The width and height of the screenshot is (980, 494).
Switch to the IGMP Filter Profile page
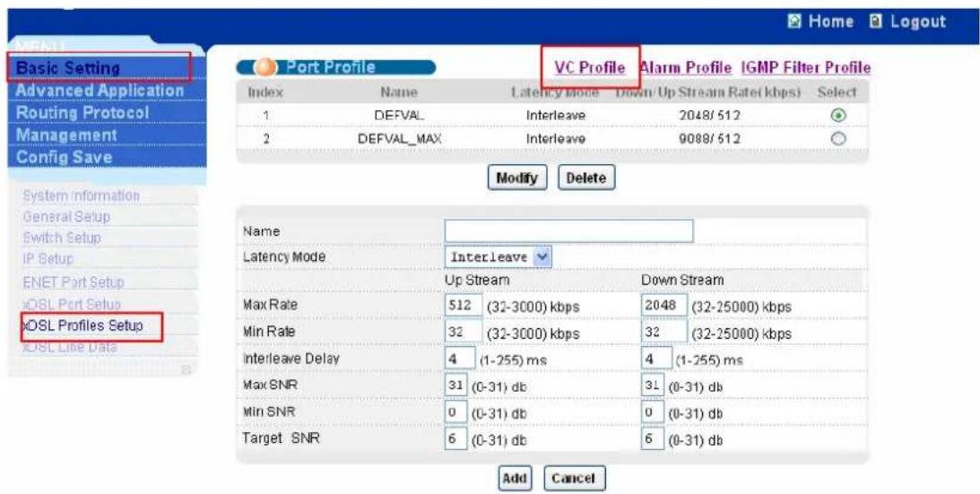click(x=806, y=67)
